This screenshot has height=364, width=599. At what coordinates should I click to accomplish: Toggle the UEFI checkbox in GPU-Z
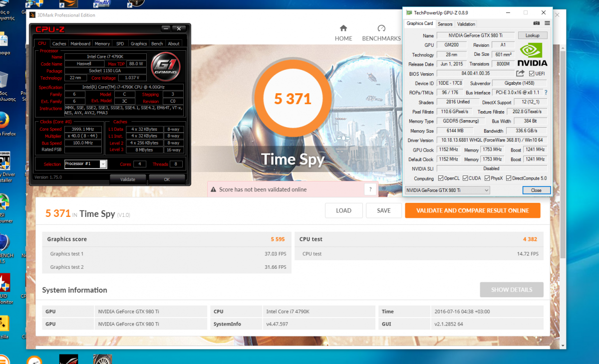[532, 74]
